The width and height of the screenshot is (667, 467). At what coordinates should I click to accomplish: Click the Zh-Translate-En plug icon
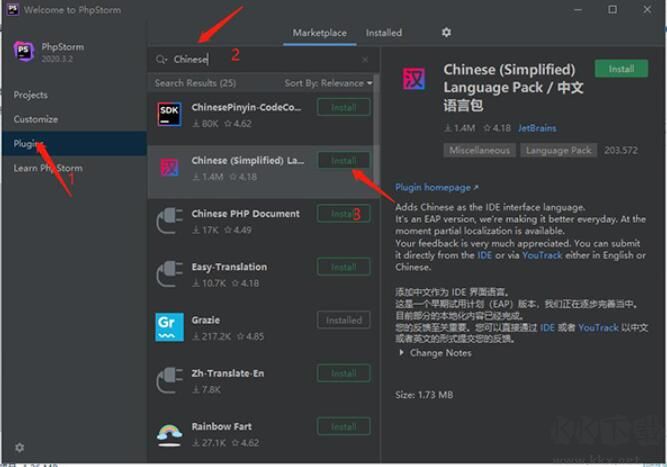[x=169, y=380]
